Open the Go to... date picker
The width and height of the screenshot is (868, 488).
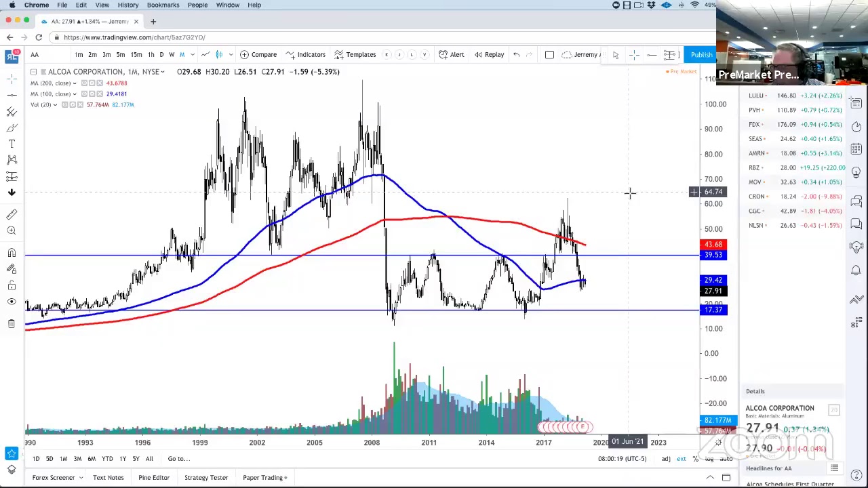[178, 459]
